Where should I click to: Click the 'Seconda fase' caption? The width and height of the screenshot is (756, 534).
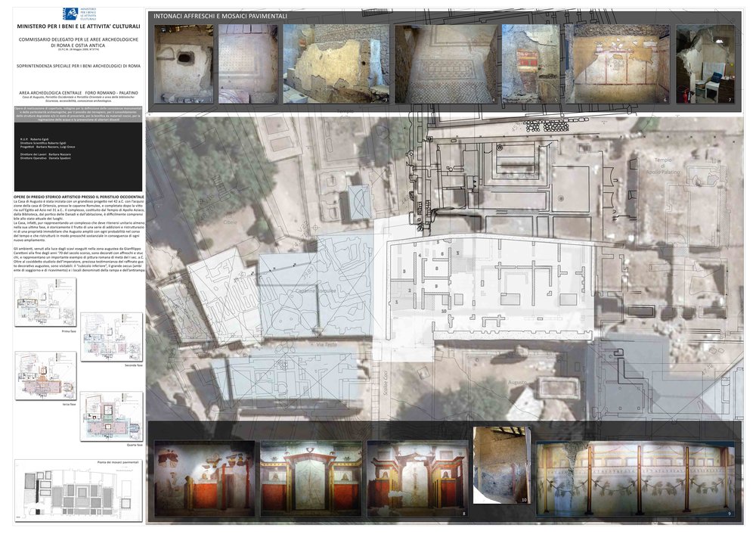click(x=134, y=365)
